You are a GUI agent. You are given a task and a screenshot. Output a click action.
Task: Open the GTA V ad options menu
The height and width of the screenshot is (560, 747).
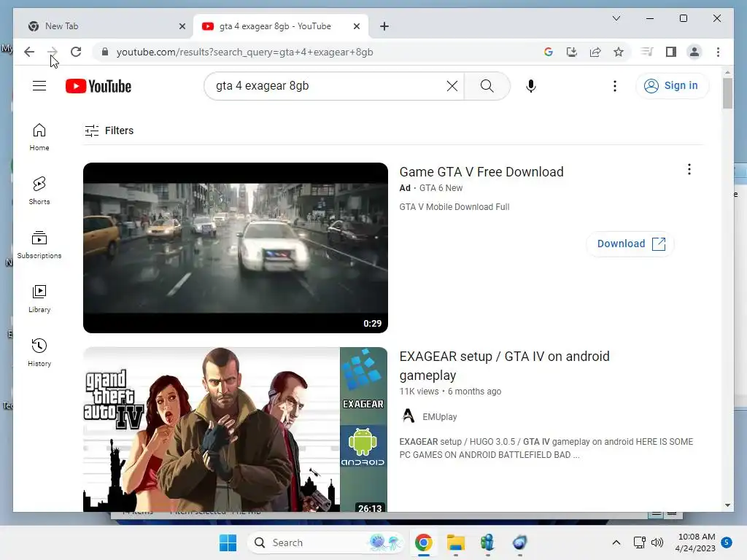pos(689,169)
